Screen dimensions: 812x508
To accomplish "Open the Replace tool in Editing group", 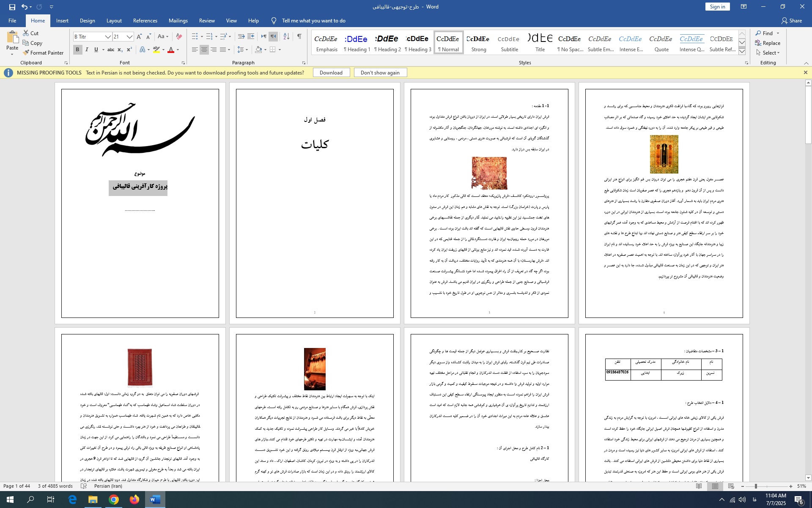I will point(767,43).
